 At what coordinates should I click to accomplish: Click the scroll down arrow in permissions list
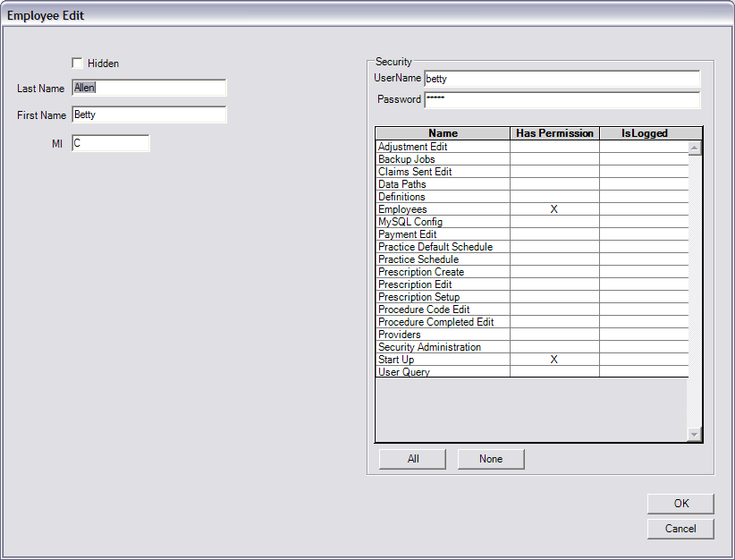click(x=694, y=434)
